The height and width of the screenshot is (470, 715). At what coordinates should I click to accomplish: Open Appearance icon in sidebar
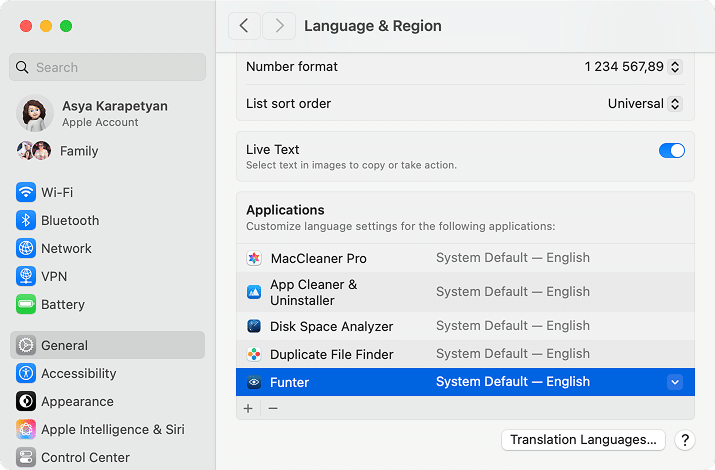[x=26, y=401]
